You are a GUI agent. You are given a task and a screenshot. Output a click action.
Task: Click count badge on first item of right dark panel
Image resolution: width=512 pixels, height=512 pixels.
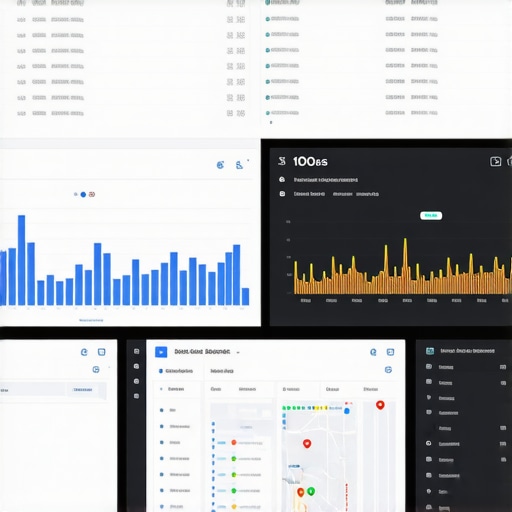pyautogui.click(x=503, y=367)
